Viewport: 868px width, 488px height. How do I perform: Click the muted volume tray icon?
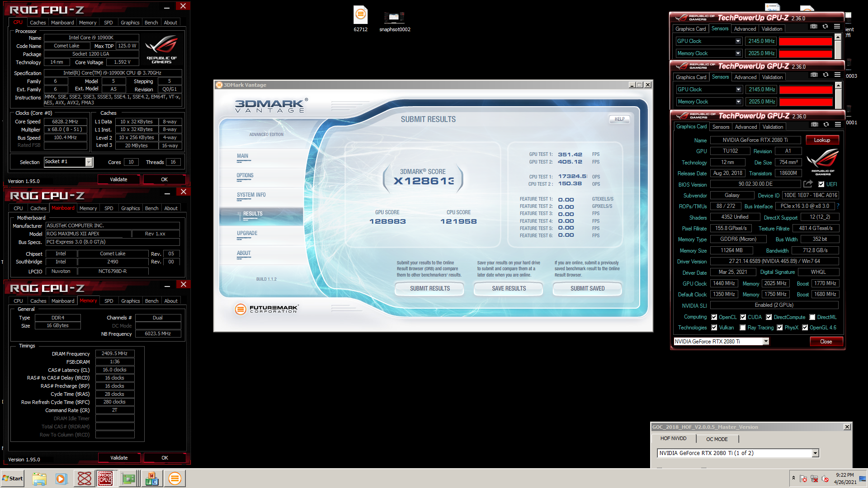point(825,479)
